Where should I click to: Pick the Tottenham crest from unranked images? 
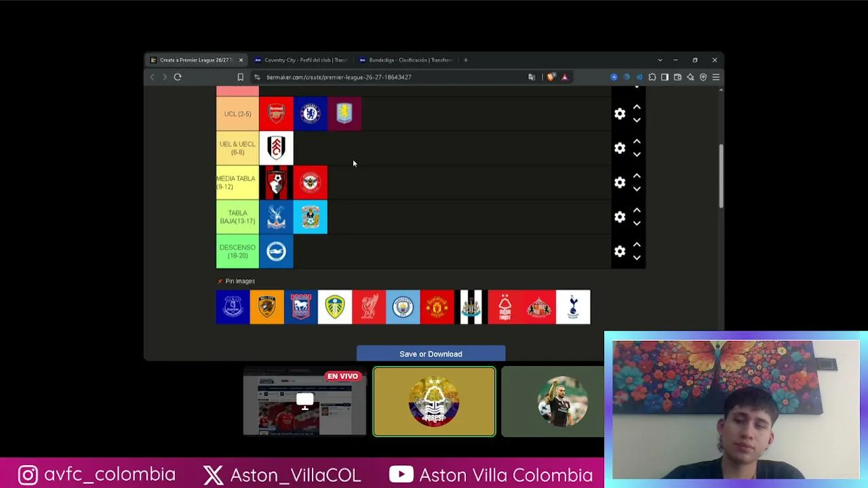click(x=573, y=307)
